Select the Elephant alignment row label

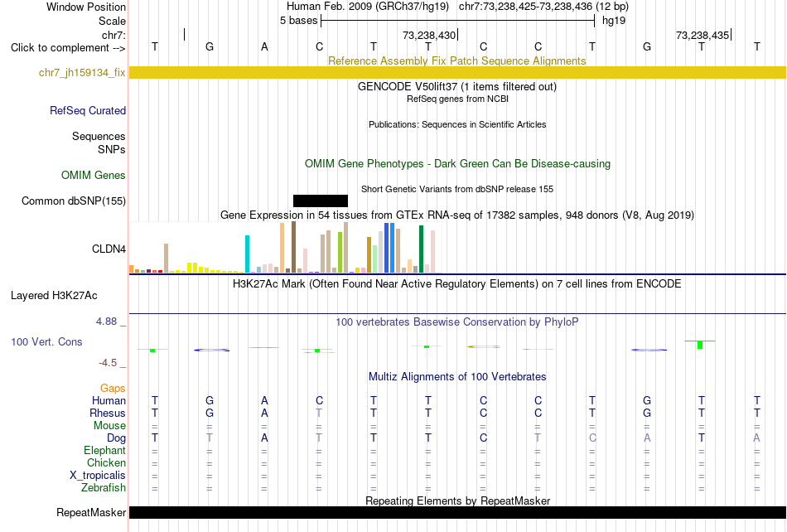tap(105, 450)
